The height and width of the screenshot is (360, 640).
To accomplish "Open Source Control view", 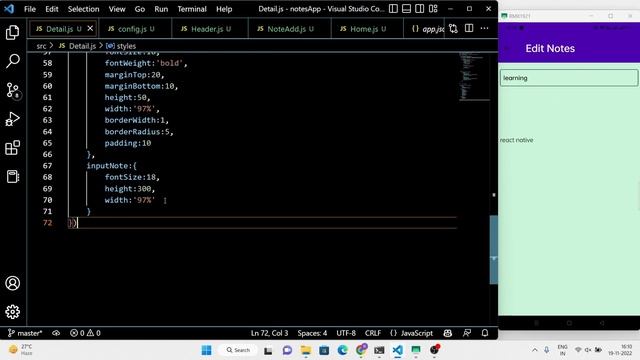I will click(x=12, y=90).
